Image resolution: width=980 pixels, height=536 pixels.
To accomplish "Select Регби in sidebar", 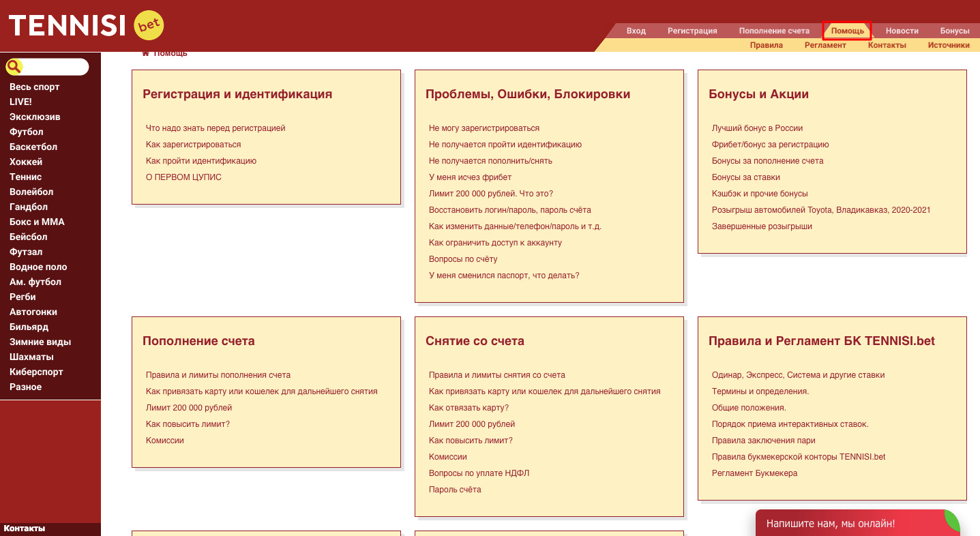I will (23, 297).
